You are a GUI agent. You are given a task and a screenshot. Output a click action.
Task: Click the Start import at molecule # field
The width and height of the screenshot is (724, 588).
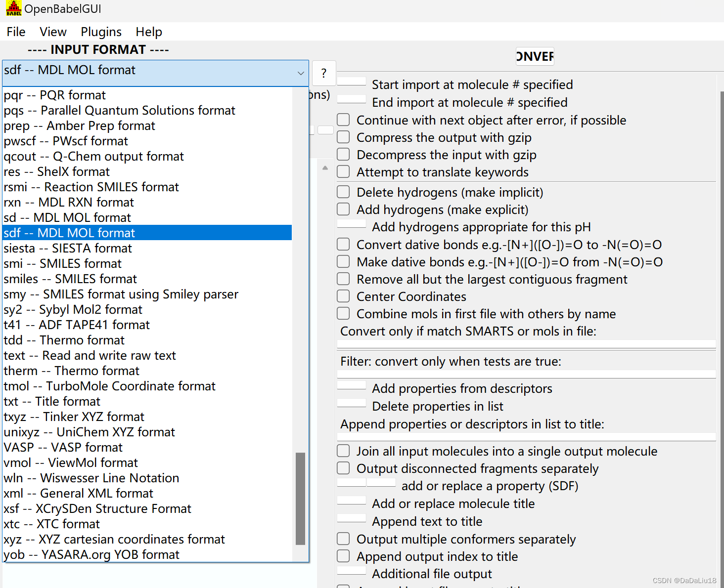pyautogui.click(x=352, y=81)
